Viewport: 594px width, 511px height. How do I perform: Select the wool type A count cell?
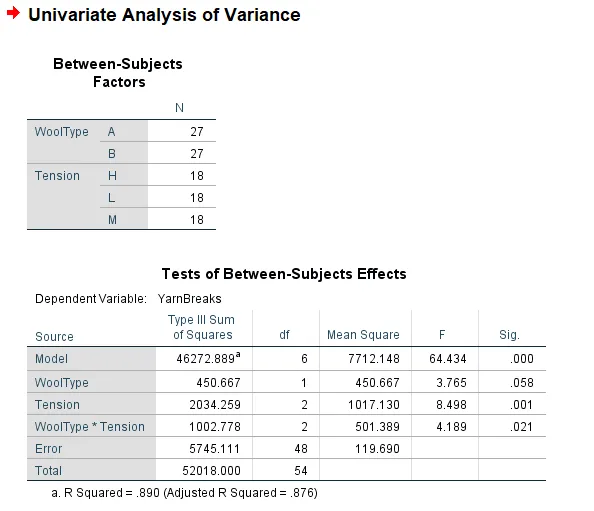(x=182, y=131)
